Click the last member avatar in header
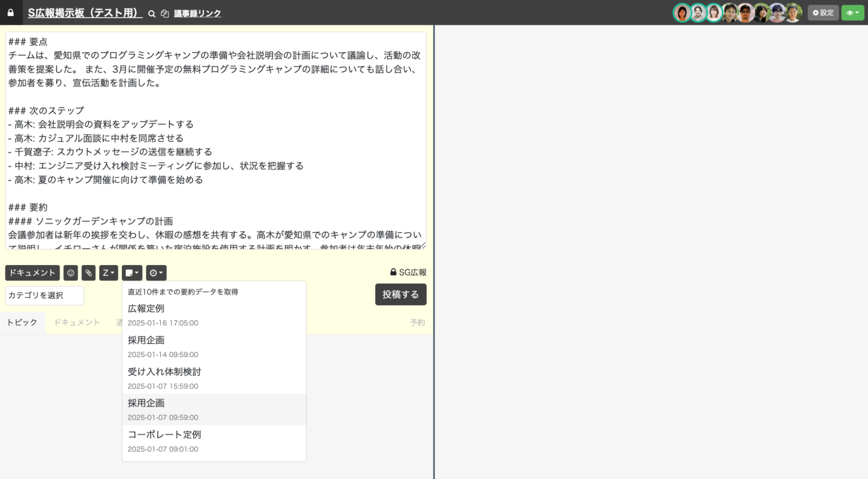Image resolution: width=868 pixels, height=479 pixels. coord(793,13)
